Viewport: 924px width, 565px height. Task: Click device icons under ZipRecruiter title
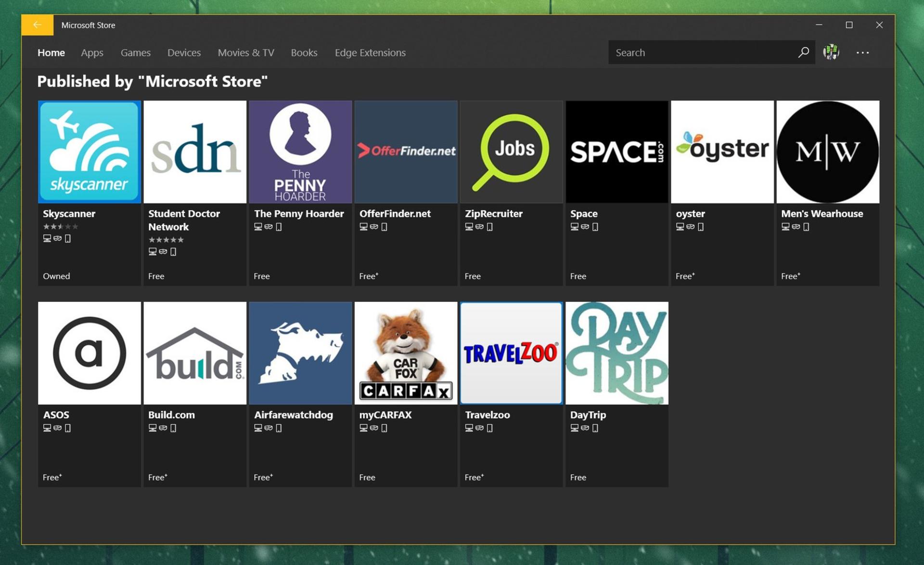point(479,226)
